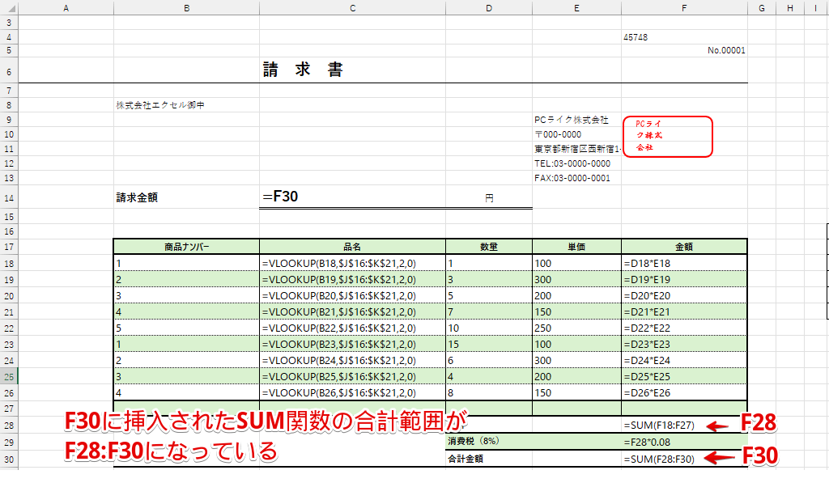Click the 商品ナンバー table header
This screenshot has height=504, width=829.
(186, 247)
